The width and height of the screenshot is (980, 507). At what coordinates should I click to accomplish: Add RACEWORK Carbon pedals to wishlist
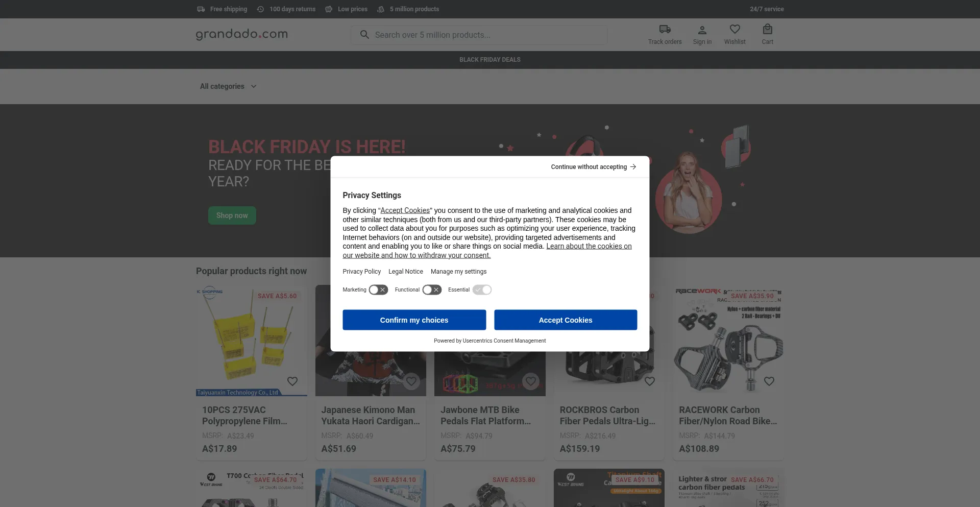click(769, 381)
